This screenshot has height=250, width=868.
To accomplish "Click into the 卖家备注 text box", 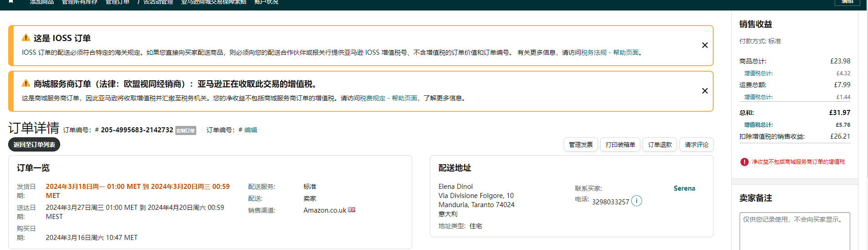I will click(794, 232).
